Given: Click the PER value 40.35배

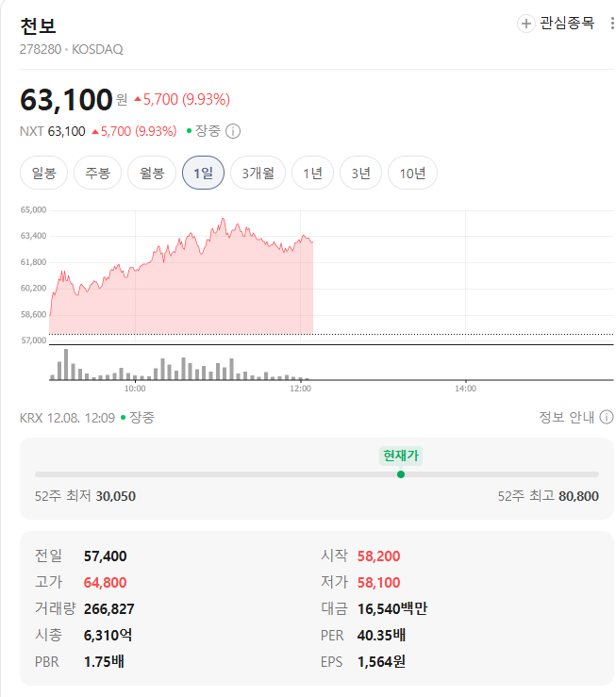Looking at the screenshot, I should point(381,635).
